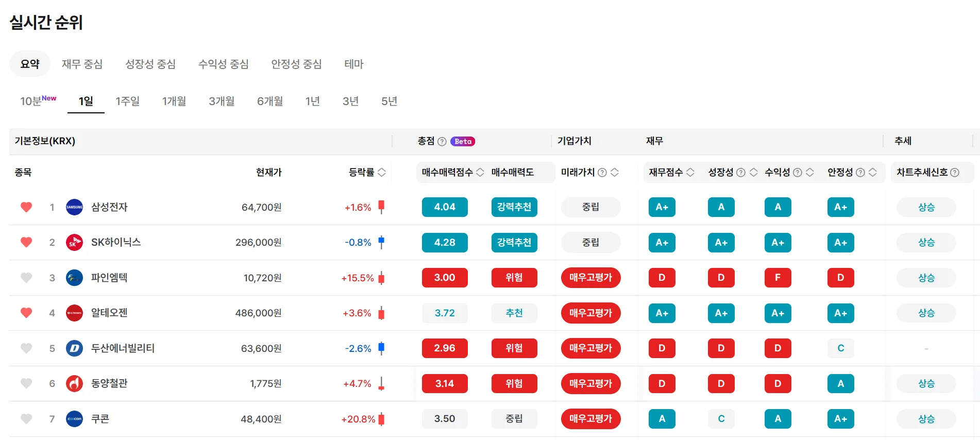Screen dimensions: 980x440
Task: Click the 상승 trend signal for 알테오젠
Action: [x=926, y=313]
